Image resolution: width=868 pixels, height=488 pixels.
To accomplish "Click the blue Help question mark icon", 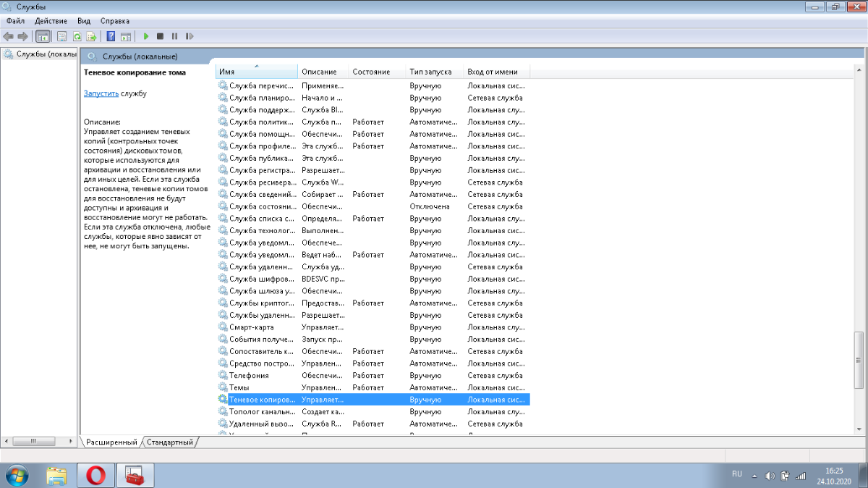I will point(111,36).
